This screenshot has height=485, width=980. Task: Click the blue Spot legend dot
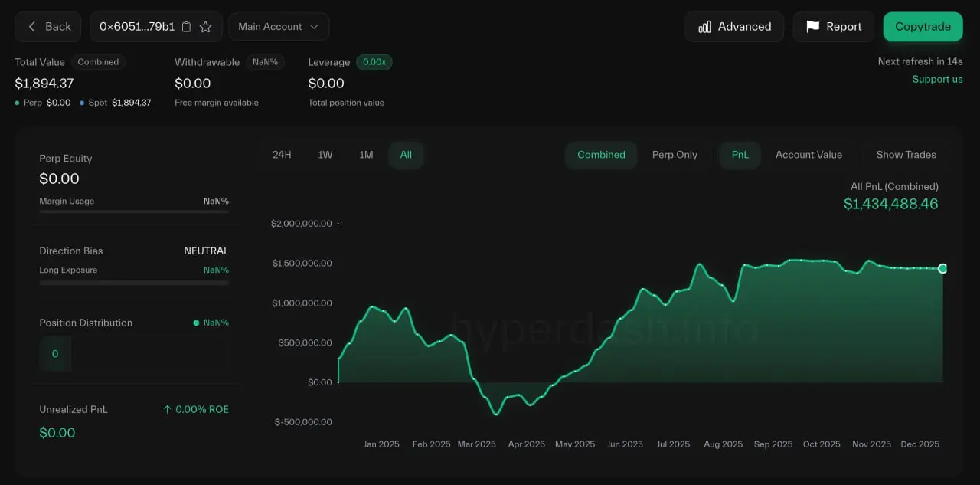point(82,103)
